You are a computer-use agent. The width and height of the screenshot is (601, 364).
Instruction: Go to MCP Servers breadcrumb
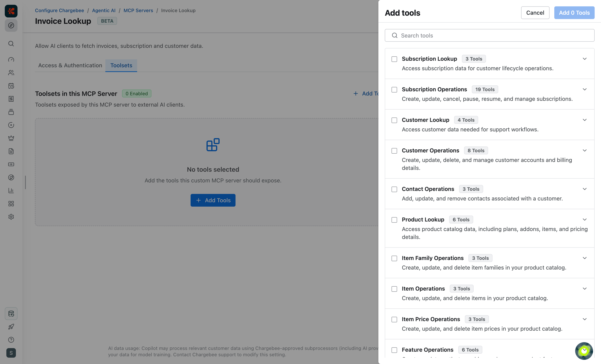click(x=138, y=11)
